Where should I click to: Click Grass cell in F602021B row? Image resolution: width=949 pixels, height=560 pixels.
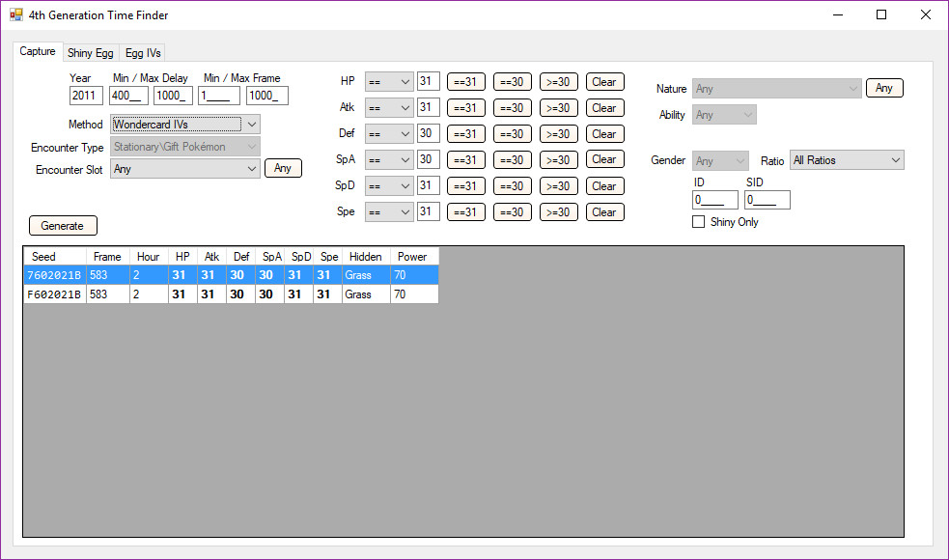click(x=366, y=294)
